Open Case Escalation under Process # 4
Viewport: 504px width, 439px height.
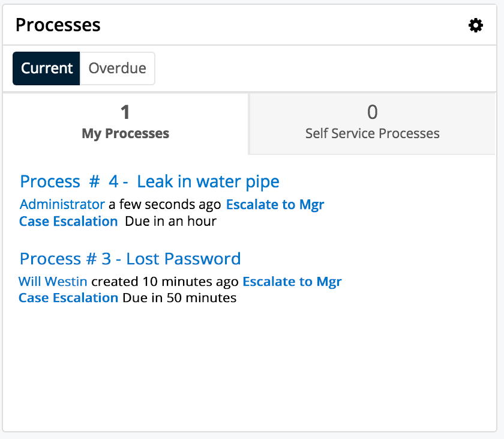68,221
